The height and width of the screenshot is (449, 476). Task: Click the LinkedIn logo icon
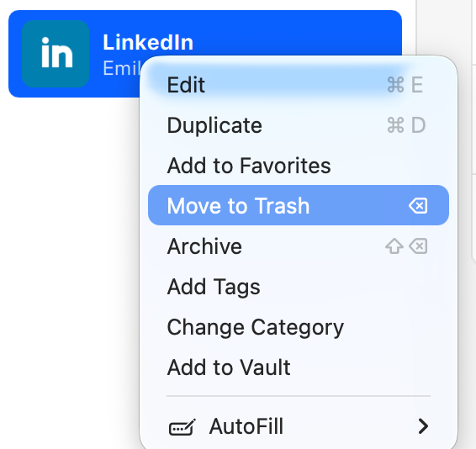pos(56,54)
